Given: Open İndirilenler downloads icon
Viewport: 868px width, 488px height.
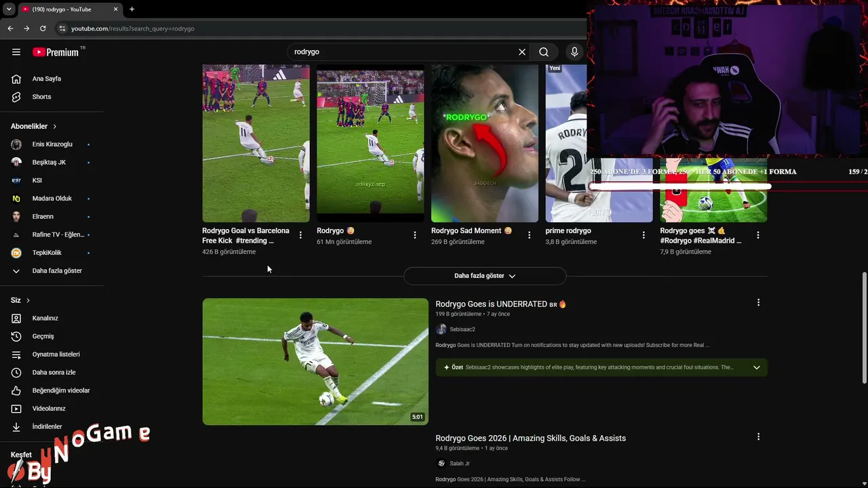Looking at the screenshot, I should (16, 427).
